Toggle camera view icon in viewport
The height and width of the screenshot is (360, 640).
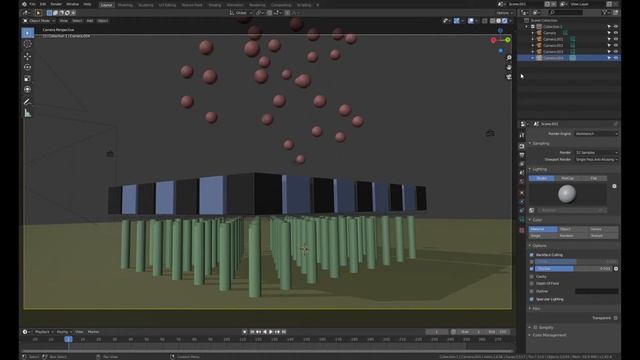point(509,76)
